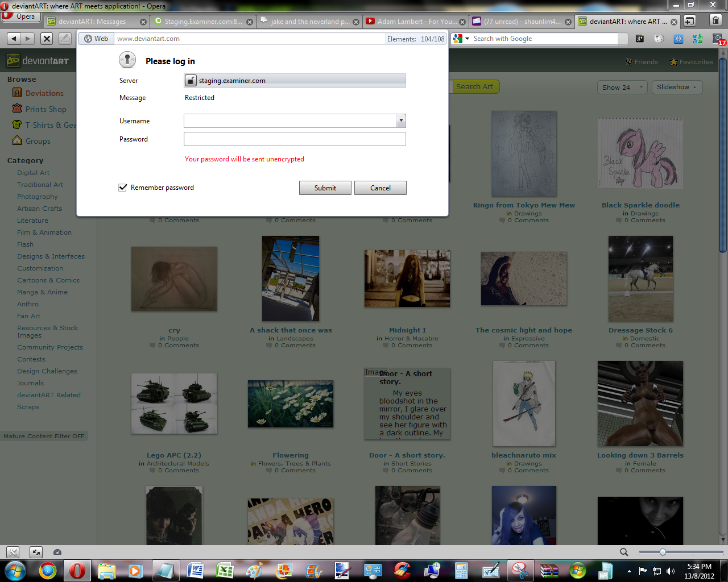Viewport: 728px width, 582px height.
Task: Open the closed tabs trash icon
Action: click(715, 20)
